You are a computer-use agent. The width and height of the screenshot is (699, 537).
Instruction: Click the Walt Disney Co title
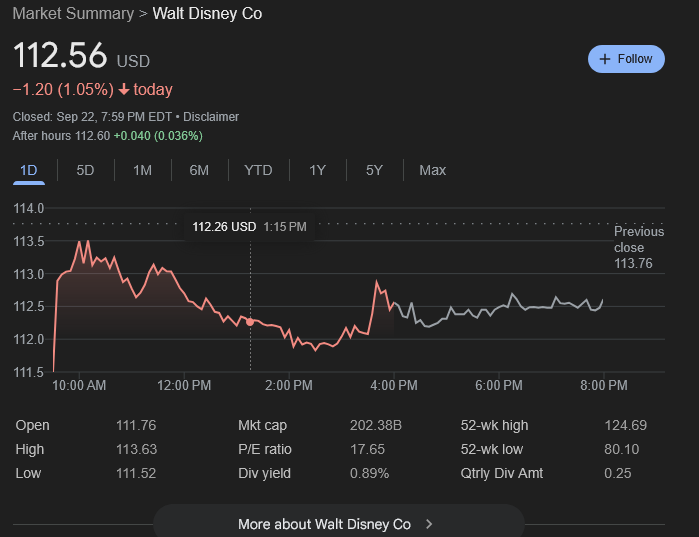pos(207,13)
